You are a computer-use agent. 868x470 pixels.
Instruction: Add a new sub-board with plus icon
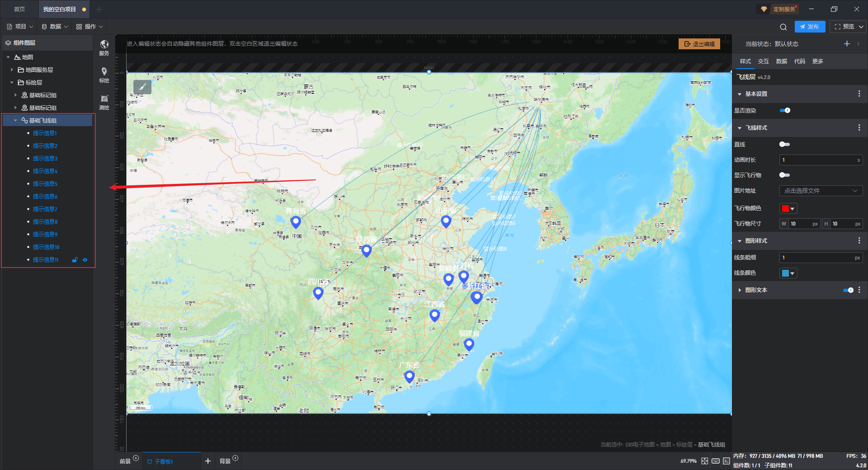208,461
